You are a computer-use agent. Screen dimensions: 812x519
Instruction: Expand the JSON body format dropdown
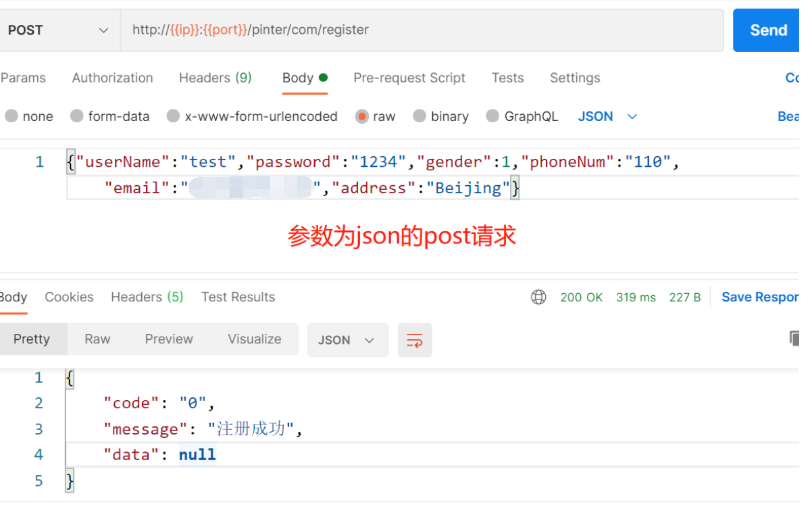pos(607,116)
